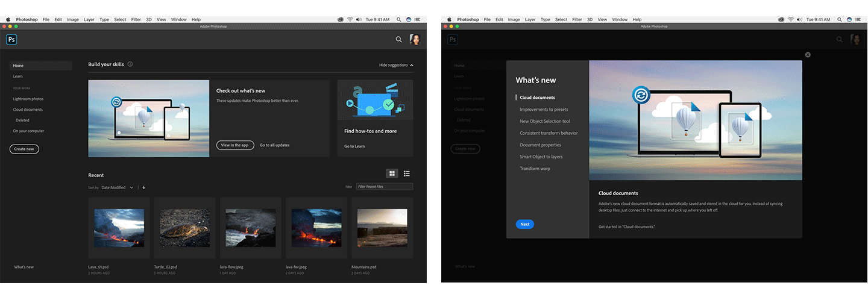Click View in the app button
This screenshot has width=868, height=306.
(234, 145)
